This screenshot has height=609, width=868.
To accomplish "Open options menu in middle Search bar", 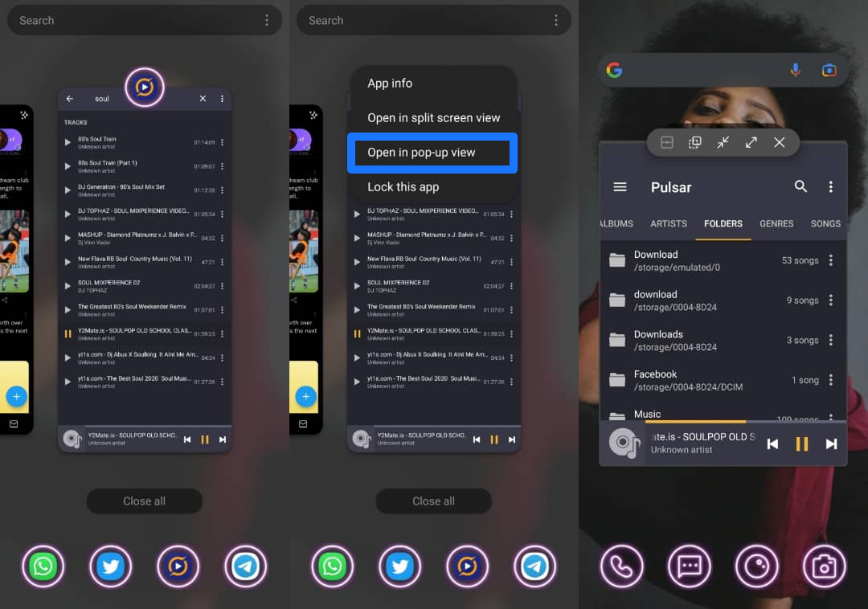I will point(556,20).
